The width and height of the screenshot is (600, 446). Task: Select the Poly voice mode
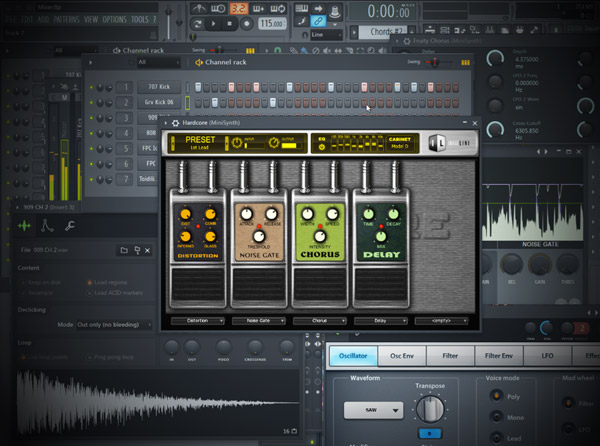tap(497, 396)
